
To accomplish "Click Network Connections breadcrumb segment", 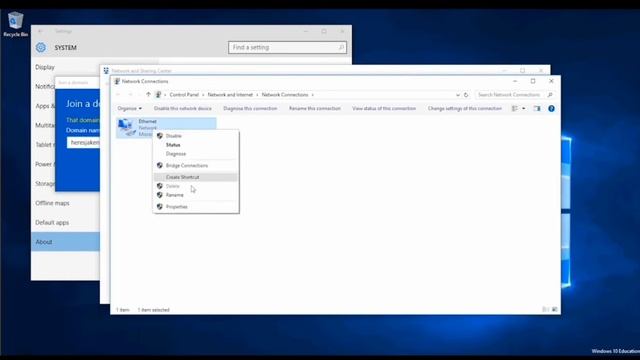I will coord(285,95).
